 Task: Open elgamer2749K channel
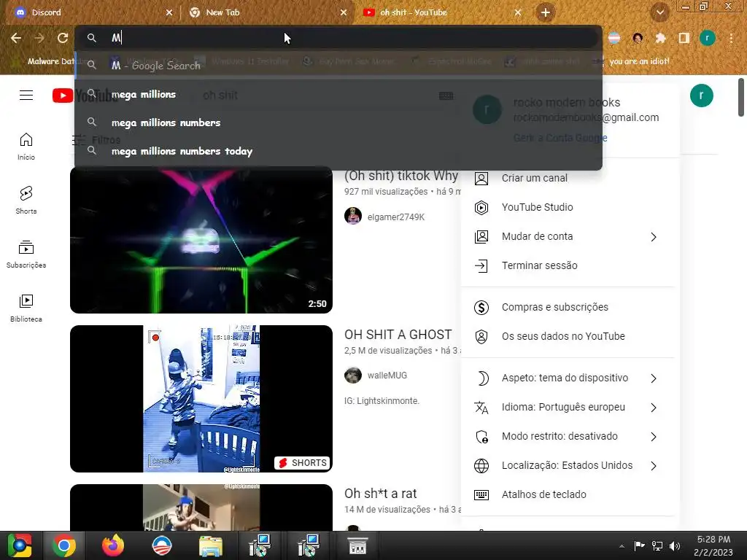pos(395,217)
